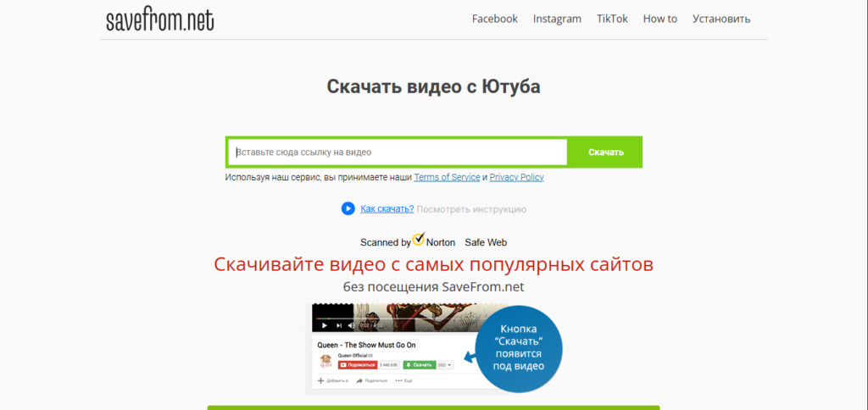The height and width of the screenshot is (410, 868).
Task: Click the blue play circle icon
Action: 348,208
